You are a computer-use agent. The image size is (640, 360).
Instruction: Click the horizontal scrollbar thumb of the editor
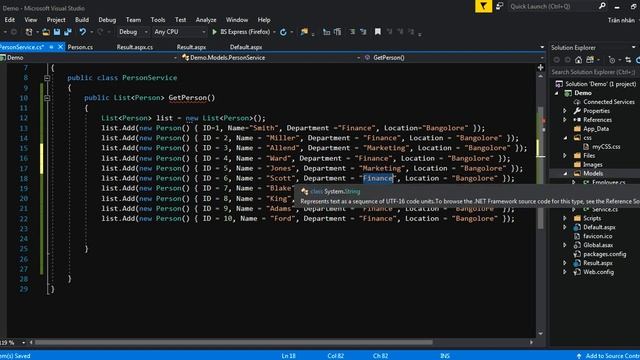click(233, 342)
